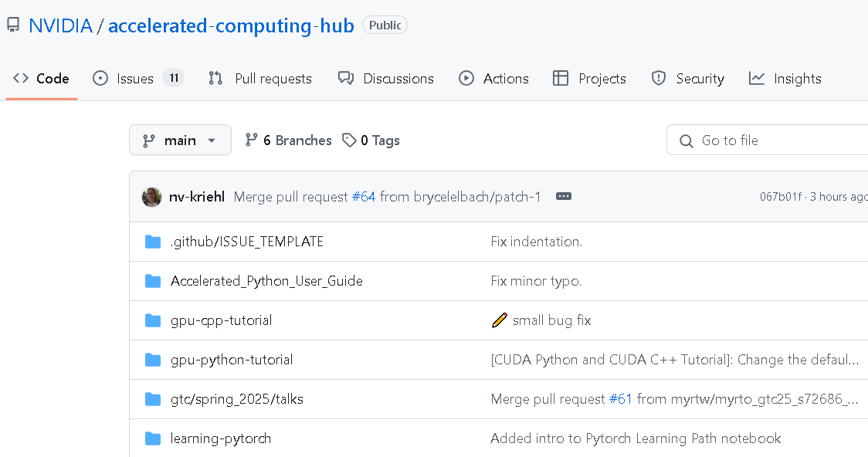The width and height of the screenshot is (868, 457).
Task: Click the .github/ISSUE_TEMPLATE folder icon
Action: 153,242
